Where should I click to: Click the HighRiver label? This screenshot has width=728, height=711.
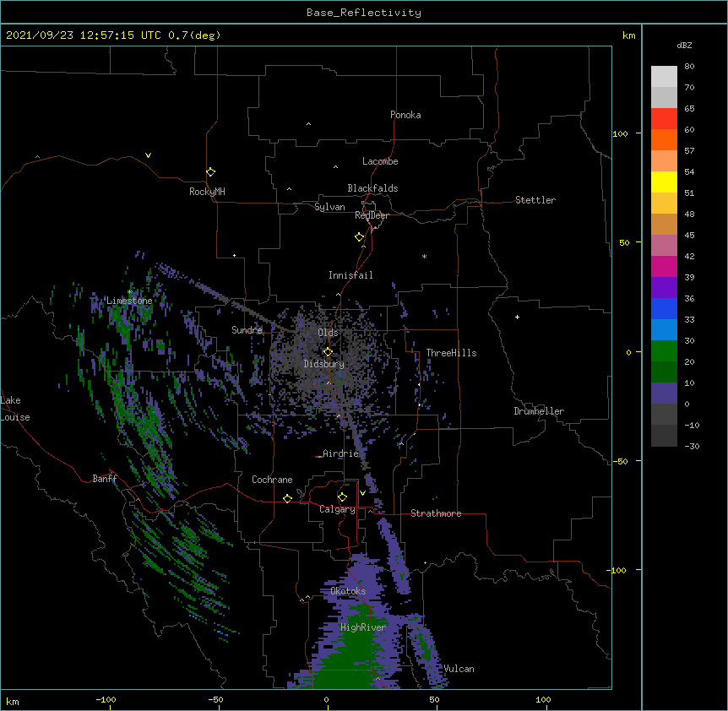pyautogui.click(x=363, y=627)
